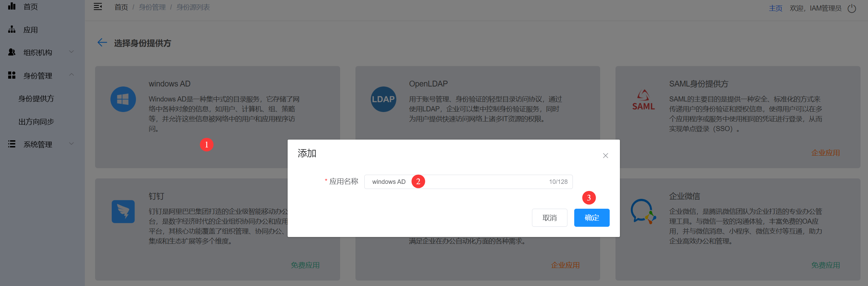Open 身份提供方 in the sidebar
This screenshot has height=286, width=868.
click(36, 99)
